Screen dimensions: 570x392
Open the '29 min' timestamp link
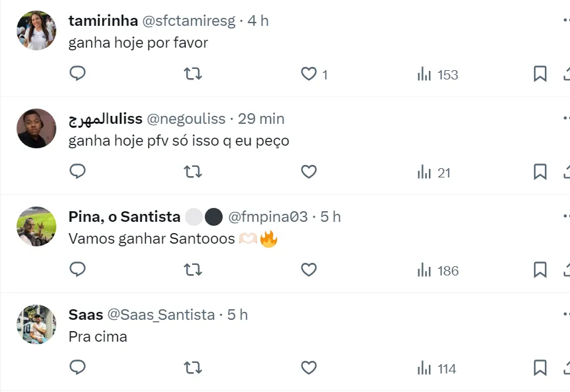click(261, 119)
